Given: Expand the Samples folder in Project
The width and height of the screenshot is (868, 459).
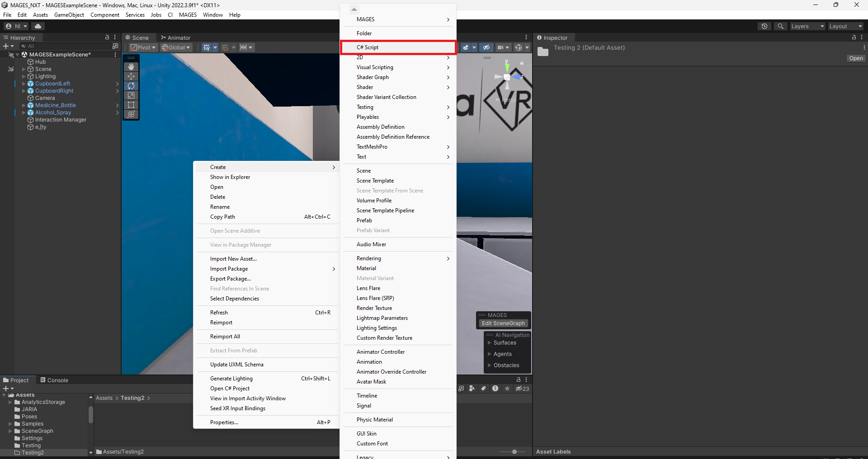Looking at the screenshot, I should tap(10, 424).
